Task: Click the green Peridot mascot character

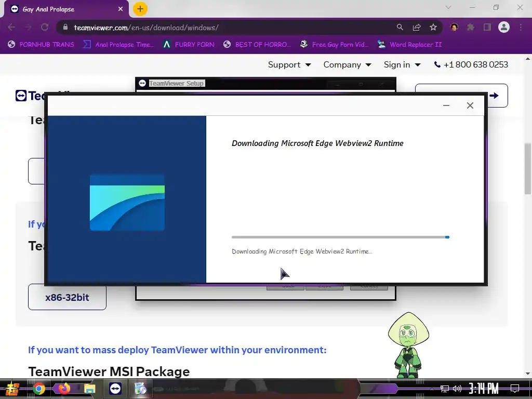Action: (408, 345)
